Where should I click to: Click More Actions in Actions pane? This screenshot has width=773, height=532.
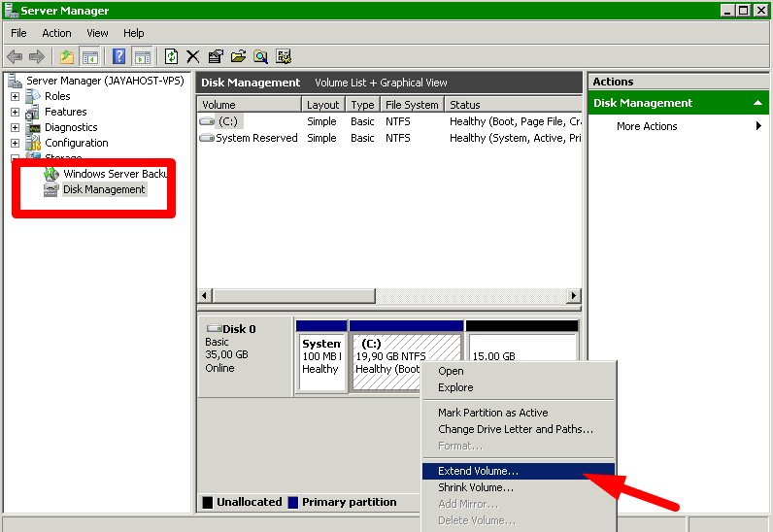[x=647, y=126]
